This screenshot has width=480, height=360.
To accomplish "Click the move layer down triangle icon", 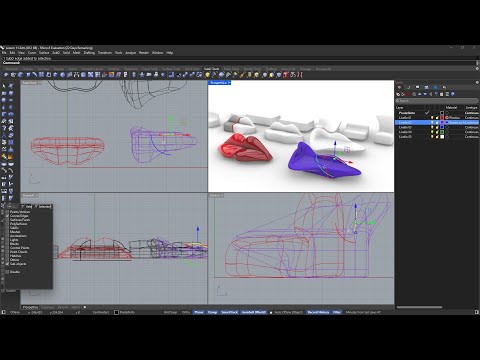I will pyautogui.click(x=425, y=94).
